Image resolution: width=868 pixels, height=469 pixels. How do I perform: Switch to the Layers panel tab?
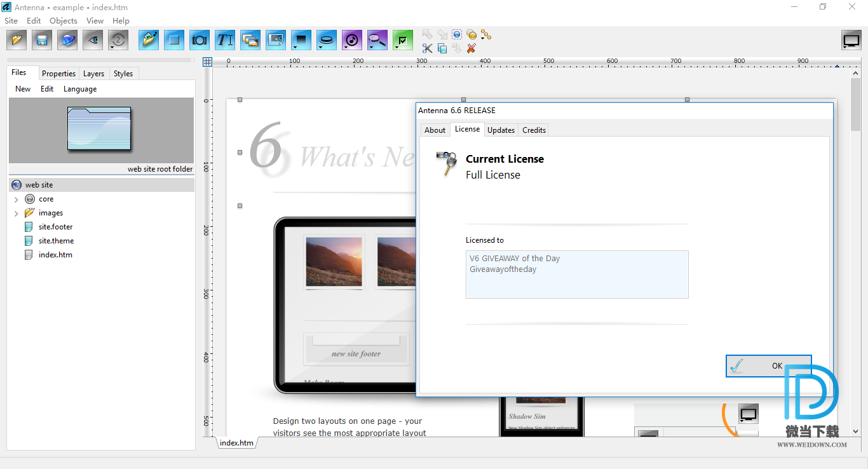94,74
